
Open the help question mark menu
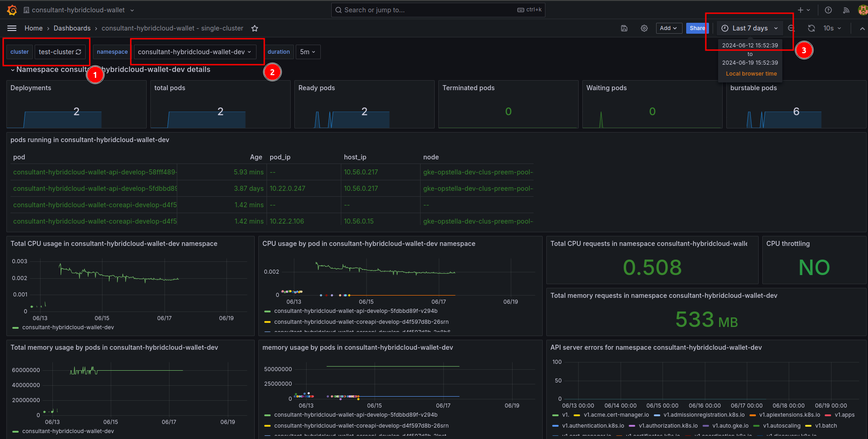(828, 10)
